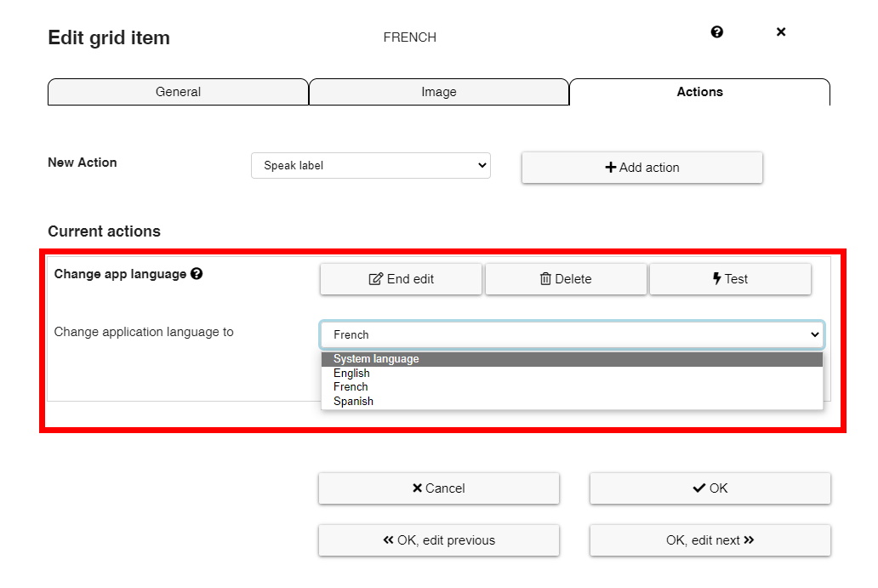Click the End edit button
Viewport: 878px width, 588px height.
pos(401,279)
